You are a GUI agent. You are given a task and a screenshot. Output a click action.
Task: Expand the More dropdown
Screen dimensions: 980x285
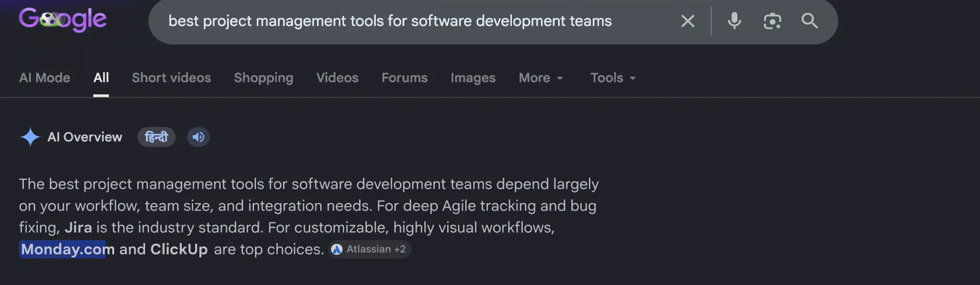[x=541, y=77]
